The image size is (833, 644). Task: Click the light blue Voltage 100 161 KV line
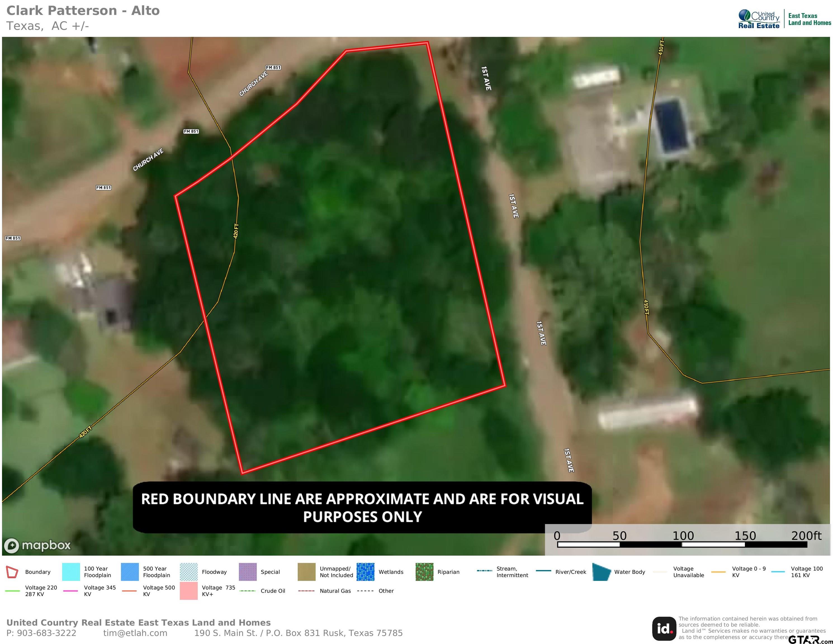pos(778,572)
